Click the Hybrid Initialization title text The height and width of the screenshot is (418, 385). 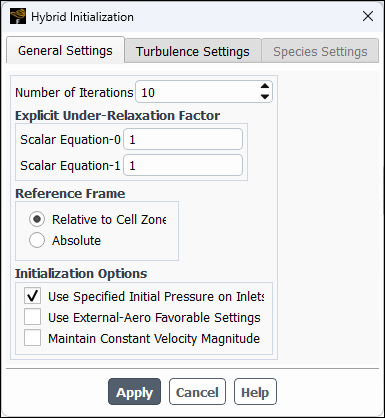coord(82,17)
